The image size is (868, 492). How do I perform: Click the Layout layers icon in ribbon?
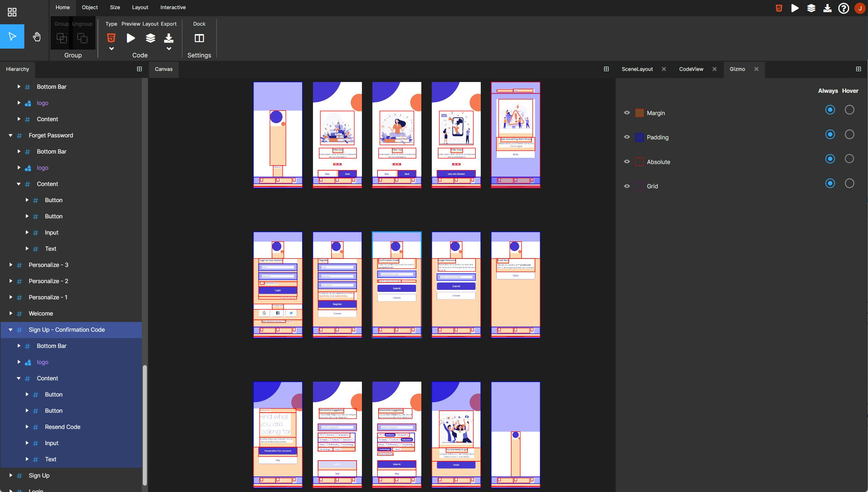pyautogui.click(x=151, y=38)
